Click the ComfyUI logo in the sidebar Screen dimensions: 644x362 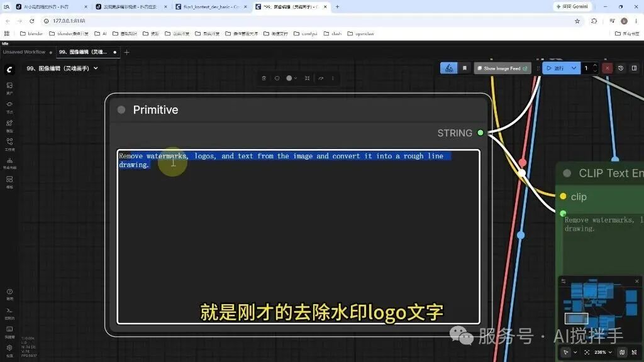tap(9, 69)
